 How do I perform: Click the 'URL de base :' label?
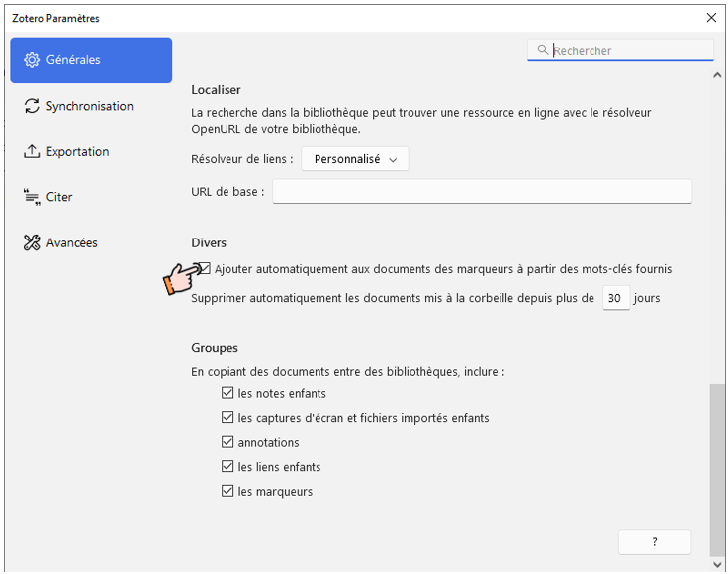[x=227, y=192]
